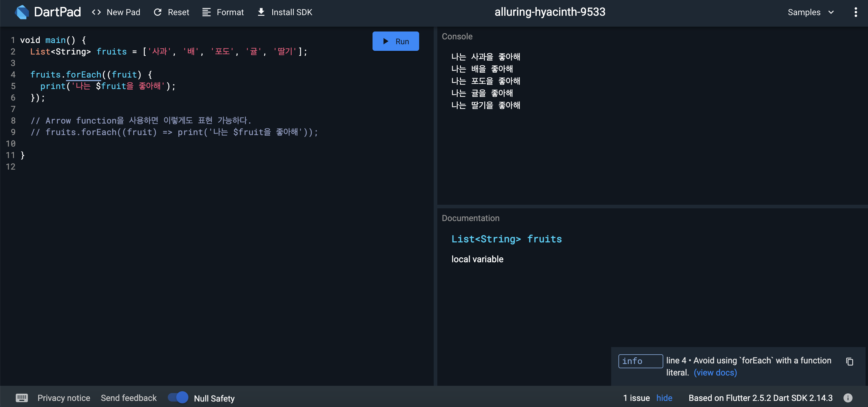This screenshot has height=407, width=868.
Task: Open the Privacy notice link
Action: tap(64, 398)
